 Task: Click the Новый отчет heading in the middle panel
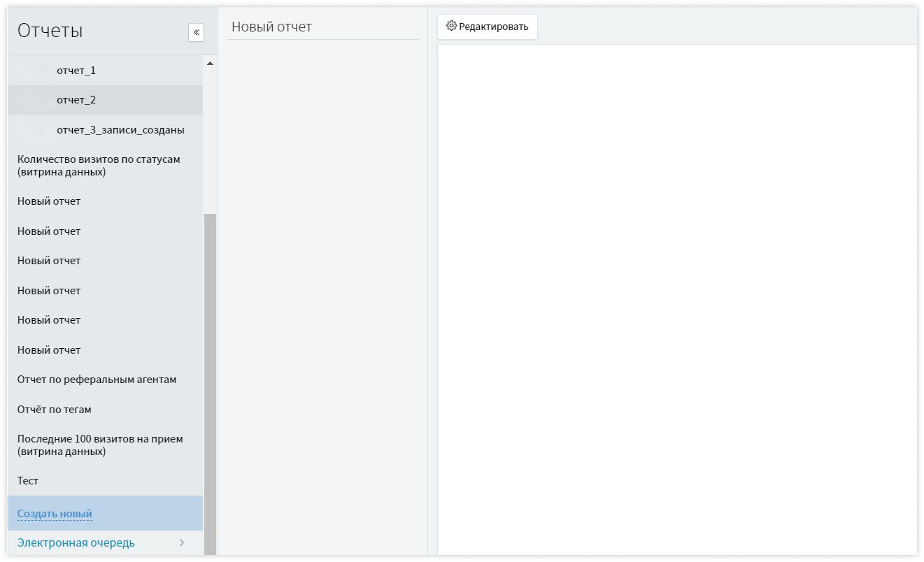[x=271, y=27]
